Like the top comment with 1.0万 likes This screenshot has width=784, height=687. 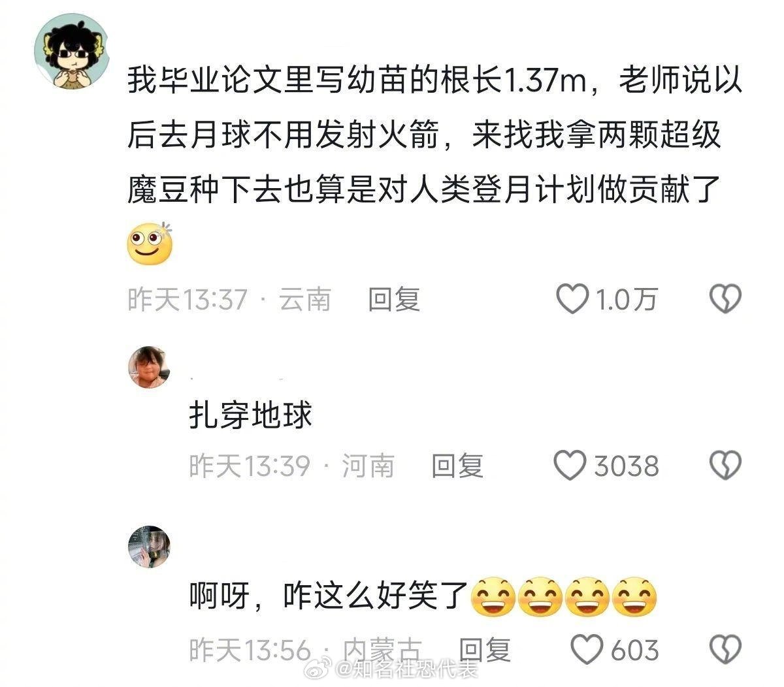coord(572,299)
